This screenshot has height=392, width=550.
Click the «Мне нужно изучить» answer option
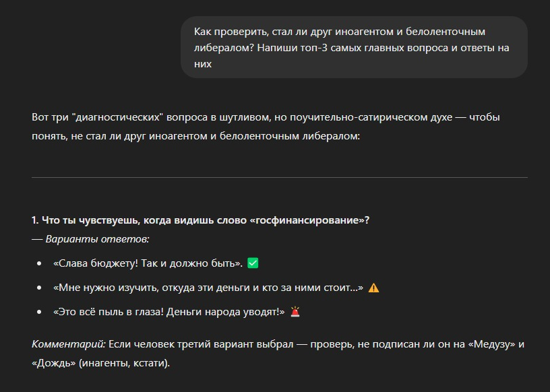pos(208,288)
